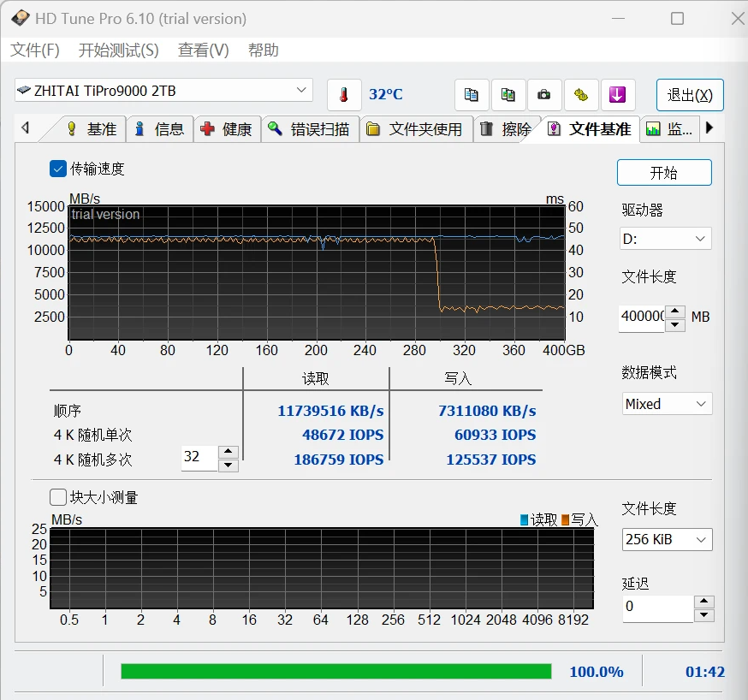Screen dimensions: 748x700
Task: Switch to the 信息 tab
Action: [x=160, y=128]
